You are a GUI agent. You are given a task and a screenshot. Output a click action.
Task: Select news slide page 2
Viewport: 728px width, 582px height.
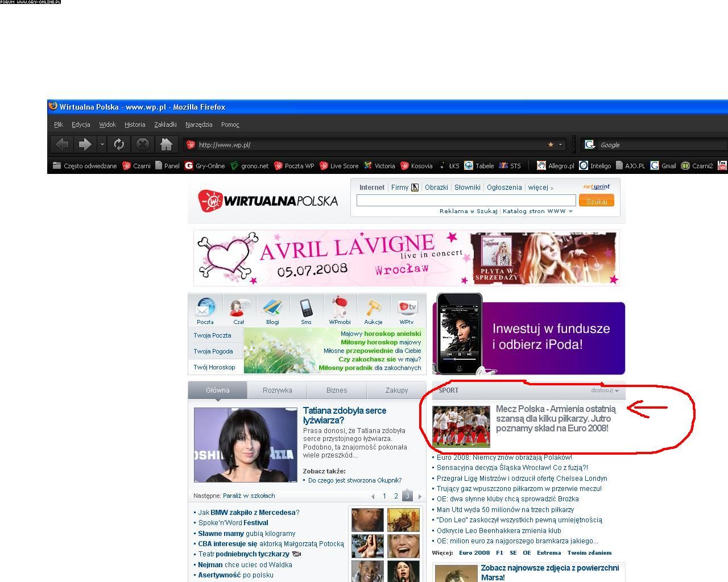[396, 496]
